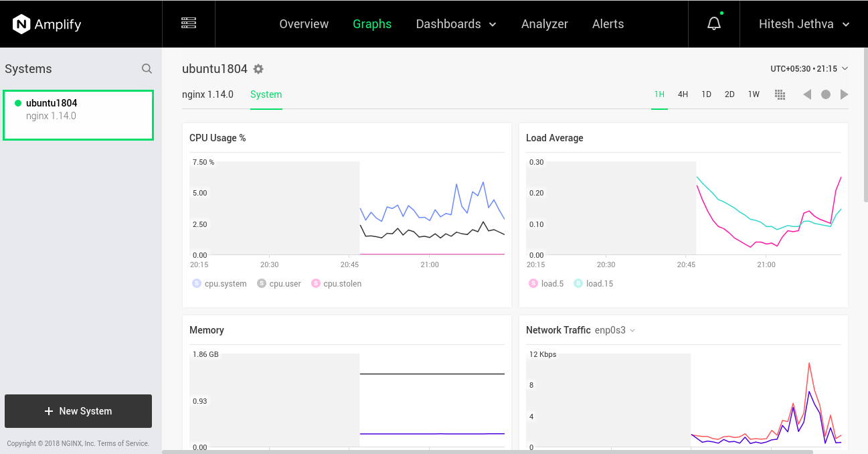Click the Systems sidebar heading
This screenshot has height=454, width=868.
click(x=28, y=69)
